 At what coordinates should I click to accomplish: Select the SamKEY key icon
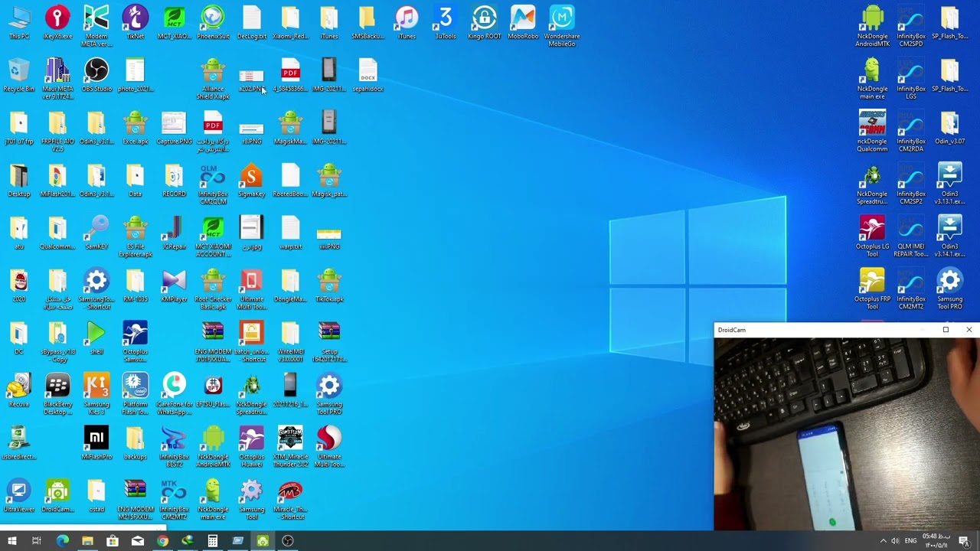point(96,233)
